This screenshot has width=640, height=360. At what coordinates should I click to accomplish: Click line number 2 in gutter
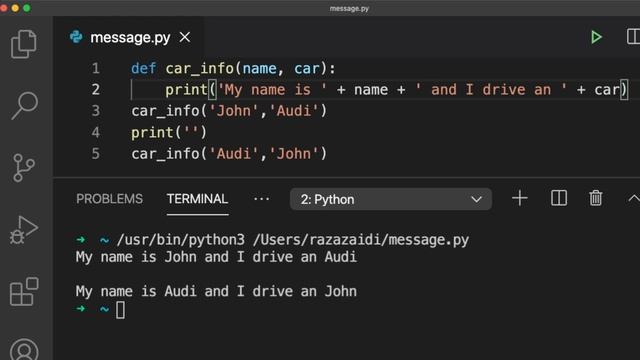click(96, 89)
